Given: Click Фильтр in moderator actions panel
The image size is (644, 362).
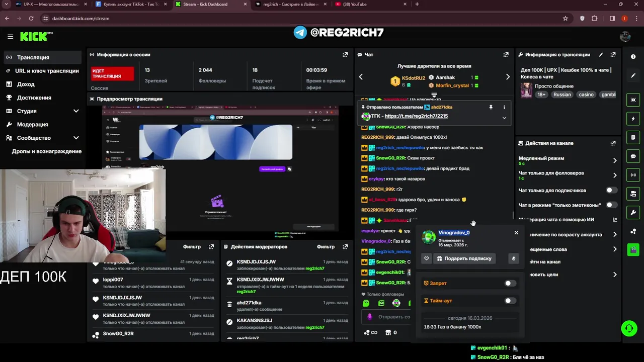Looking at the screenshot, I should [x=326, y=247].
